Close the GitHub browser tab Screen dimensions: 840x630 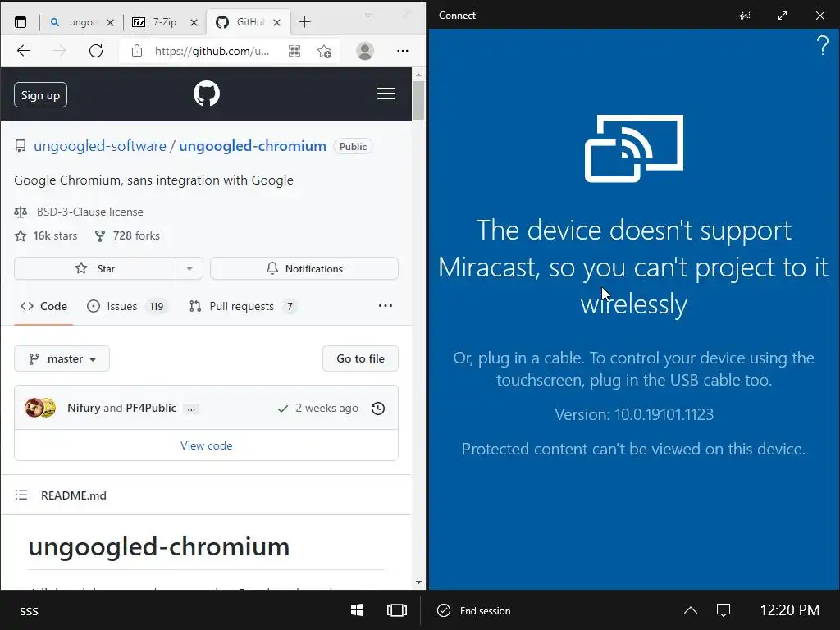[x=276, y=22]
